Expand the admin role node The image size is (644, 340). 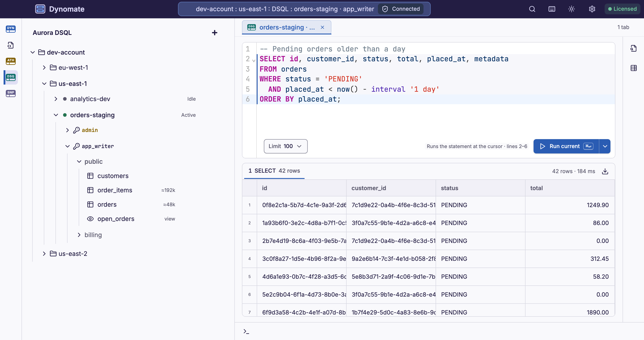click(x=68, y=130)
